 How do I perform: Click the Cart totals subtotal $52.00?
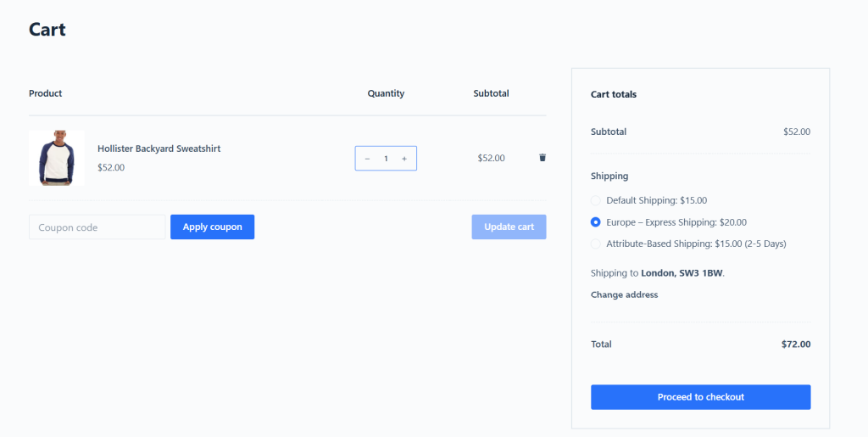797,132
